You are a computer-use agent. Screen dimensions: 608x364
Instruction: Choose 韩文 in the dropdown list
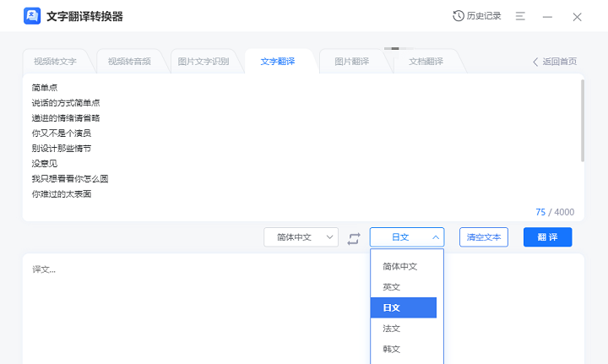tap(404, 349)
